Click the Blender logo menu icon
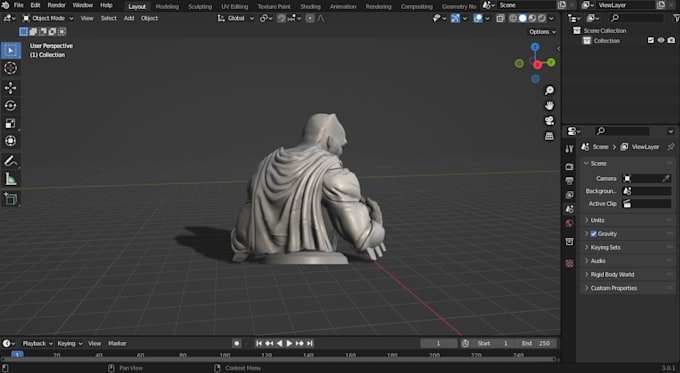The image size is (680, 373). 5,5
